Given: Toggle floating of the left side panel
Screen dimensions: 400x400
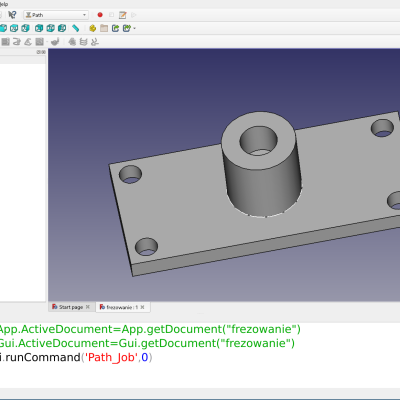Looking at the screenshot, I should (39, 52).
